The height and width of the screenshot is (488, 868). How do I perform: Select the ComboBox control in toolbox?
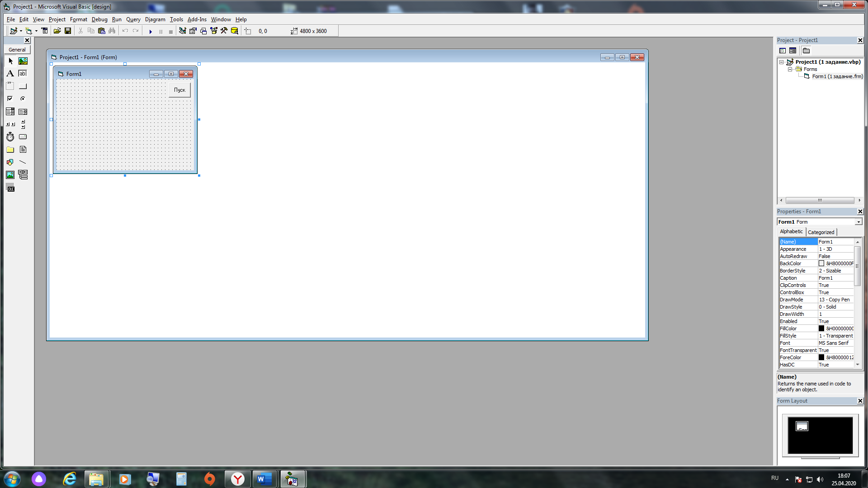(x=10, y=112)
